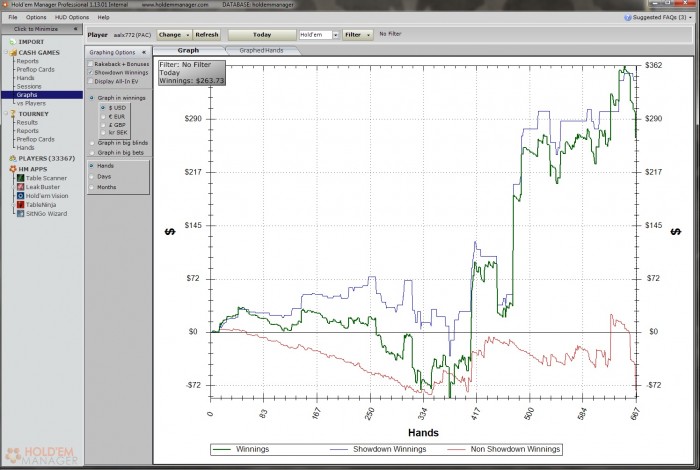Click the Click to Minimize label
Viewport: 700px width, 470px height.
click(x=36, y=29)
